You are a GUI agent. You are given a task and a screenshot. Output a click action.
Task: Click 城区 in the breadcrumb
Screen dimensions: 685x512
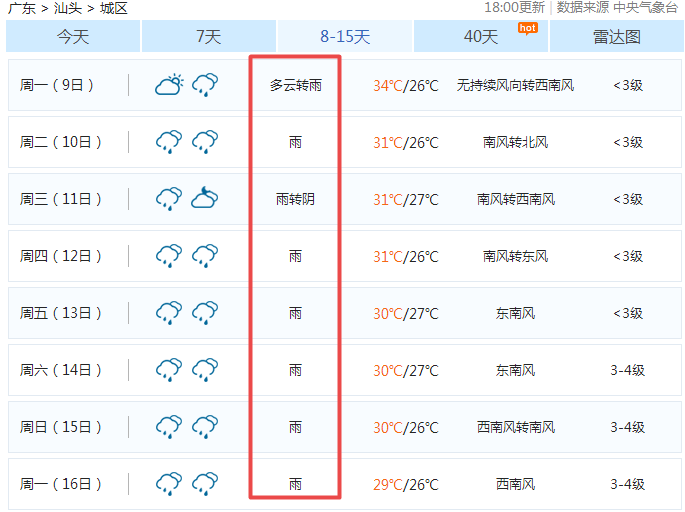(x=114, y=8)
